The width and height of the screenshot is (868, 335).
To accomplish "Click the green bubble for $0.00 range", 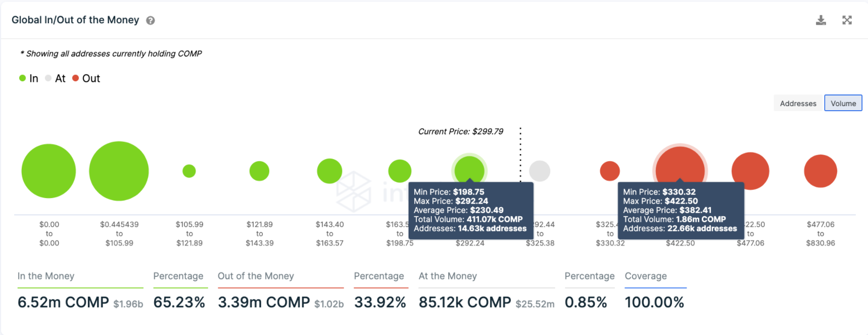I will (49, 171).
